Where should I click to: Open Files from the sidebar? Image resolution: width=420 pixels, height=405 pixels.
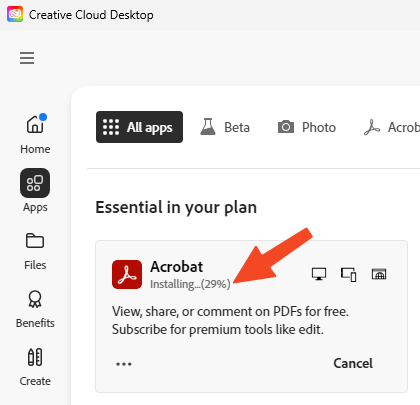tap(35, 251)
